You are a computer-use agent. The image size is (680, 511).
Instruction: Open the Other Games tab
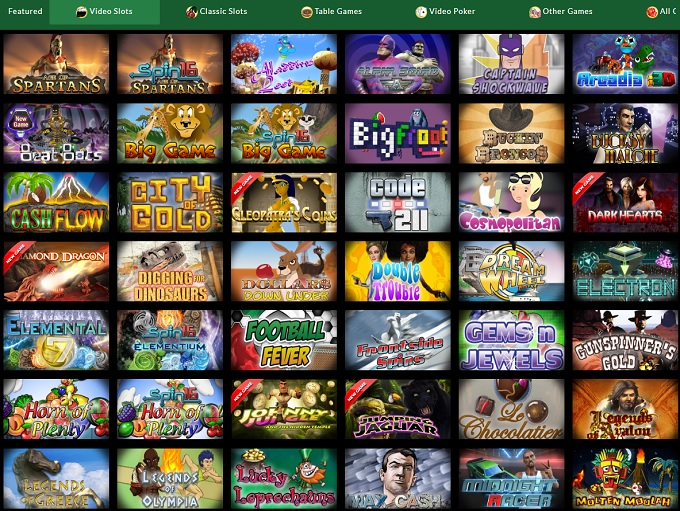tap(561, 12)
